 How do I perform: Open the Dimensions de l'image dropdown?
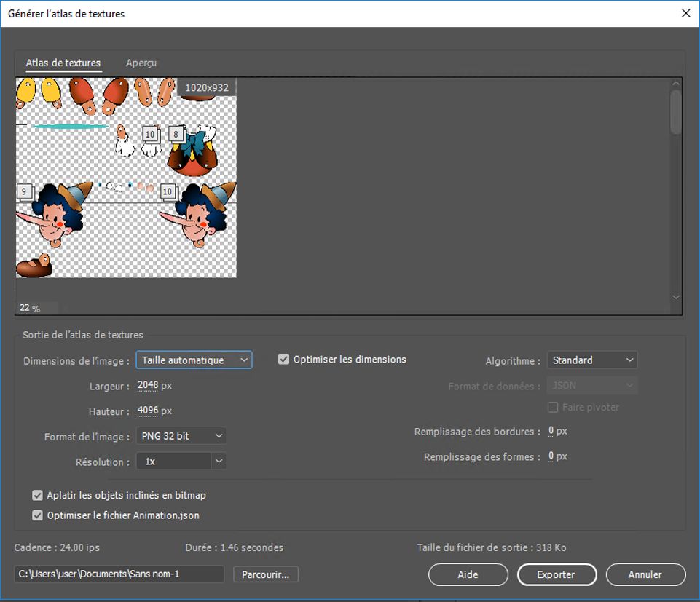coord(194,360)
